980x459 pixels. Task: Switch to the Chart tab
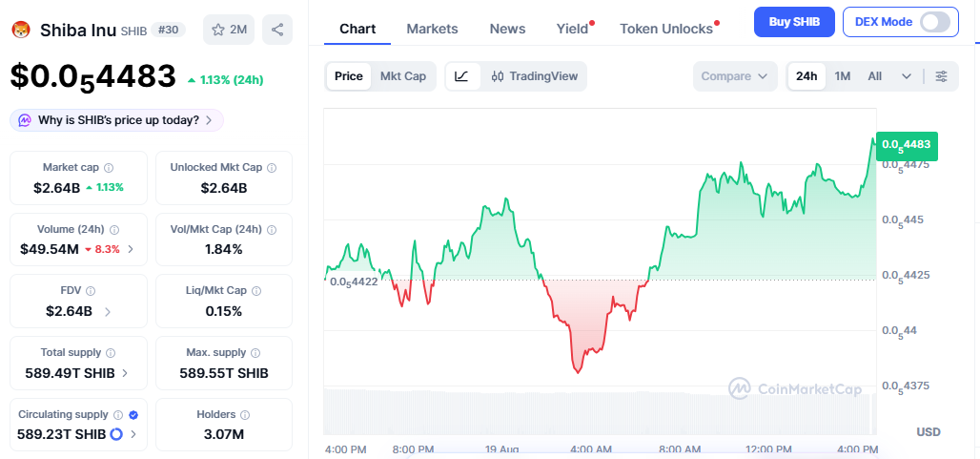click(357, 29)
